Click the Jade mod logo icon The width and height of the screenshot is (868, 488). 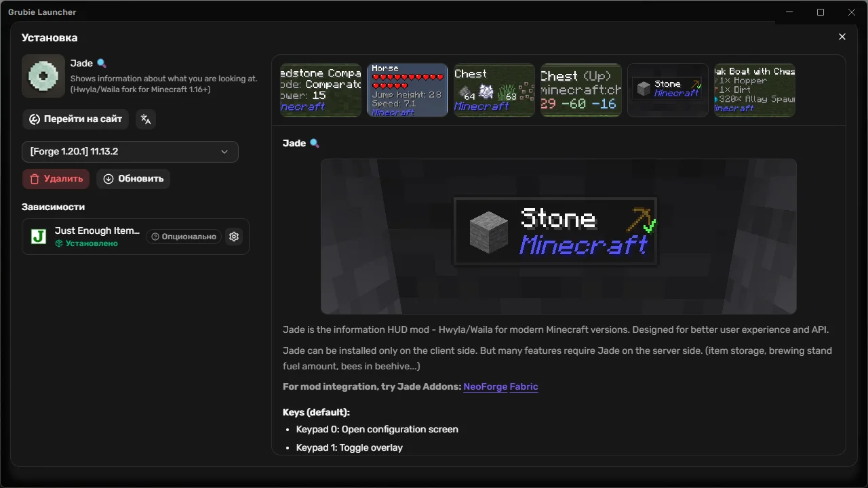[43, 76]
